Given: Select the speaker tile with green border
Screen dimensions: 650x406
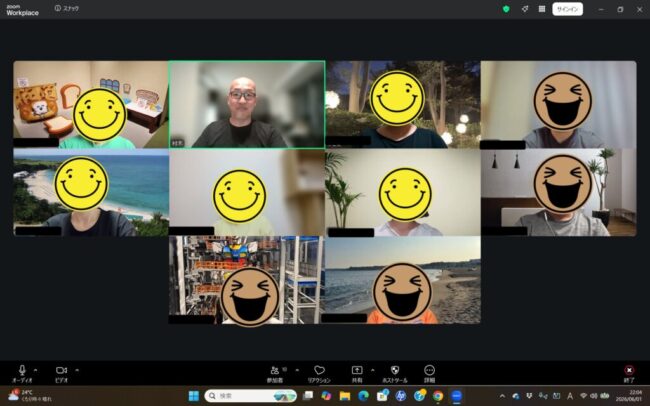Looking at the screenshot, I should click(x=247, y=105).
